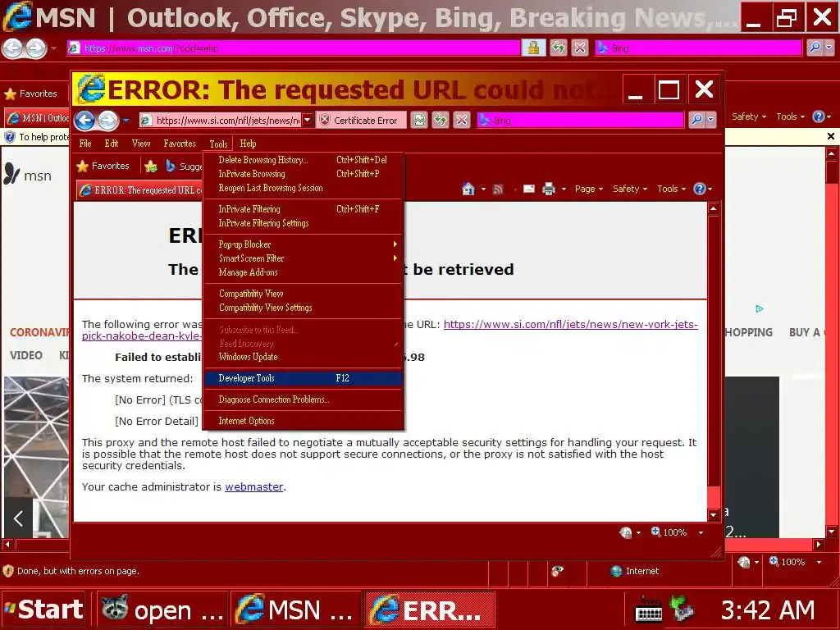The image size is (840, 630).
Task: Choose Compatibility View Settings
Action: click(x=303, y=308)
